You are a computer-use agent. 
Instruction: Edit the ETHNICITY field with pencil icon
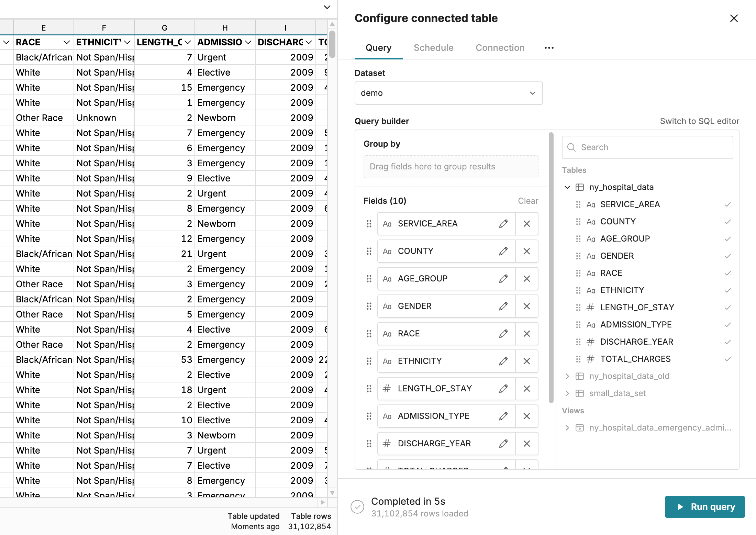click(503, 361)
